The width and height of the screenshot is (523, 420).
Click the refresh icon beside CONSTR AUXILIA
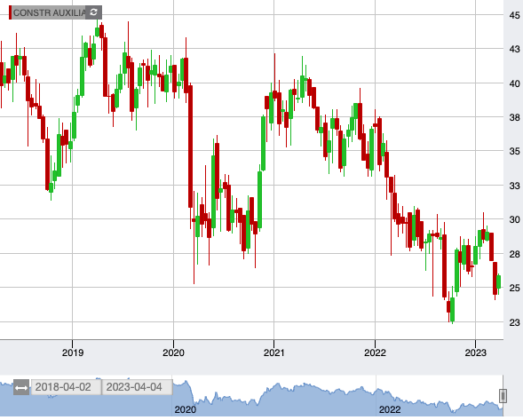click(x=94, y=12)
